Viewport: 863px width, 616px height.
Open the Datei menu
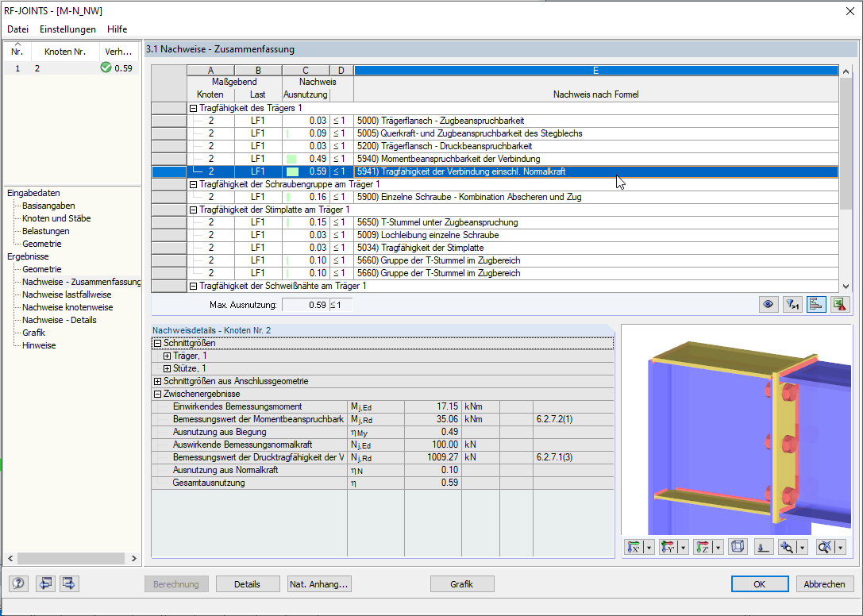pyautogui.click(x=17, y=29)
